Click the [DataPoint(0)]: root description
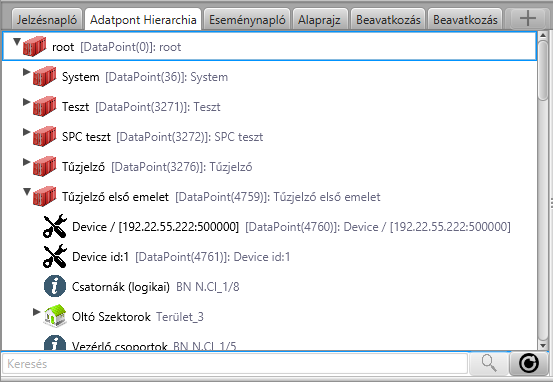The height and width of the screenshot is (382, 553). (131, 47)
